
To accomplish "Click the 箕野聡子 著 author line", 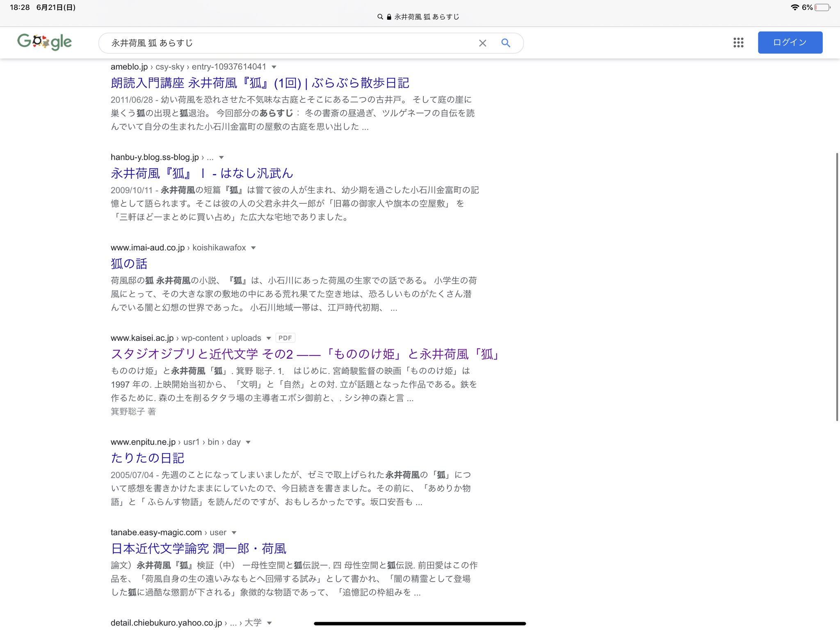I will click(x=133, y=412).
